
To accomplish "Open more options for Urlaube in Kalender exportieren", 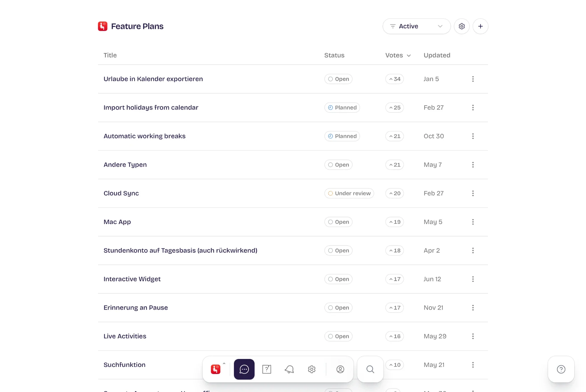I will pos(473,79).
